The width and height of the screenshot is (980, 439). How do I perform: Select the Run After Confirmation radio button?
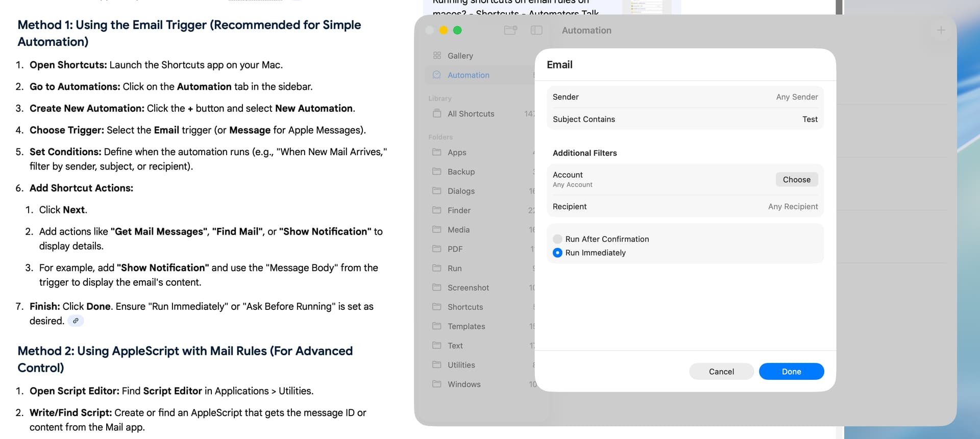point(557,239)
